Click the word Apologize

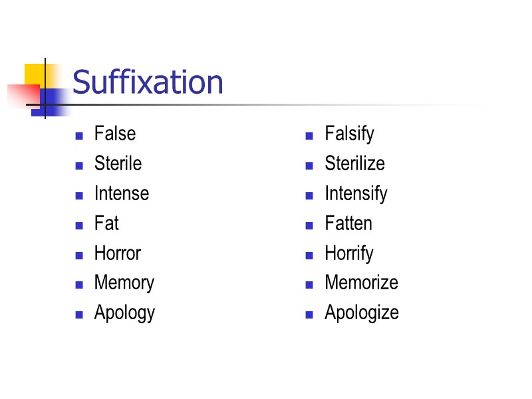362,313
